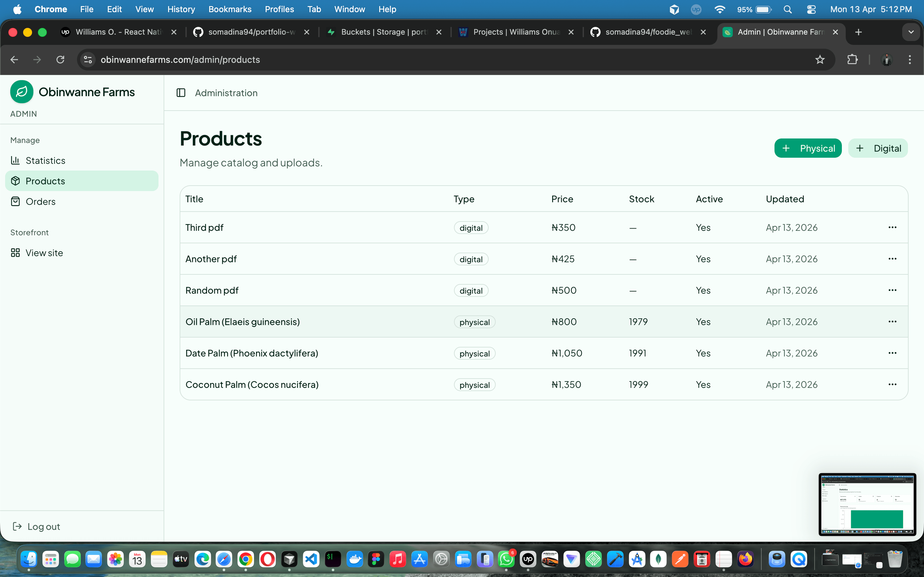
Task: Collapse sidebar using the Administration panel icon
Action: pyautogui.click(x=181, y=93)
